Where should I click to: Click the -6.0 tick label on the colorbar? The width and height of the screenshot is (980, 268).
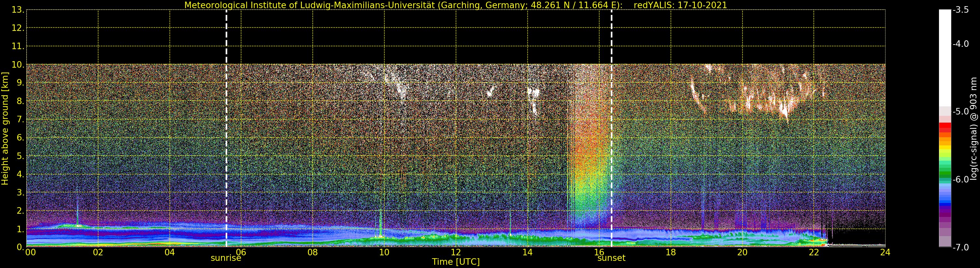coord(960,180)
